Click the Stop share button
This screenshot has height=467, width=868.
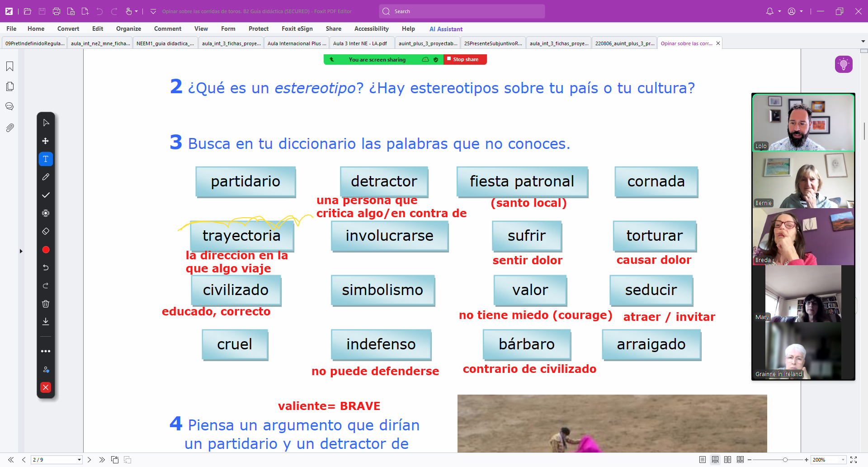click(465, 59)
